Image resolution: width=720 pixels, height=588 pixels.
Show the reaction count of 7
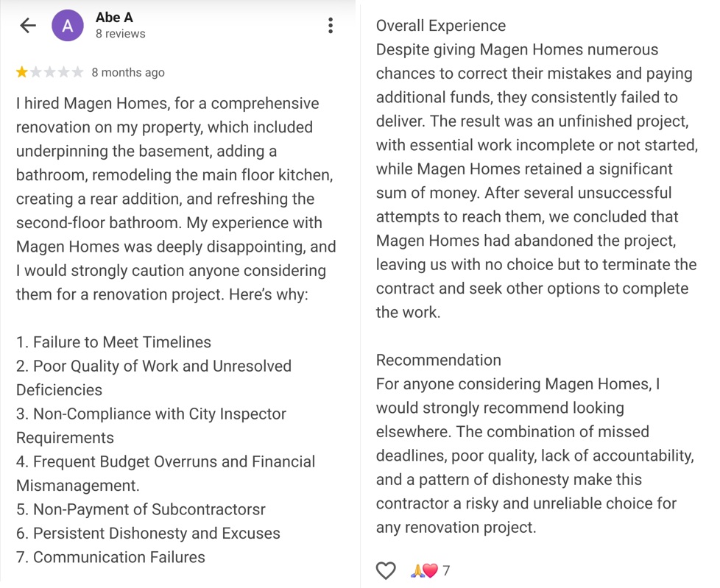(446, 570)
